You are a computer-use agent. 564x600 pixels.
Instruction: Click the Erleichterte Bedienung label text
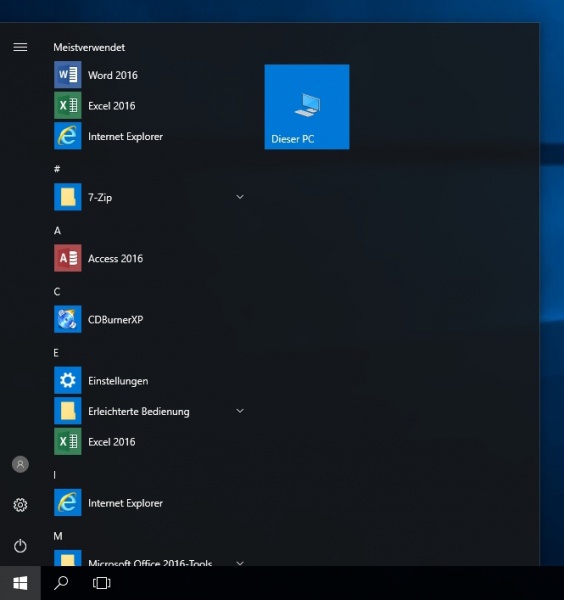(x=139, y=412)
